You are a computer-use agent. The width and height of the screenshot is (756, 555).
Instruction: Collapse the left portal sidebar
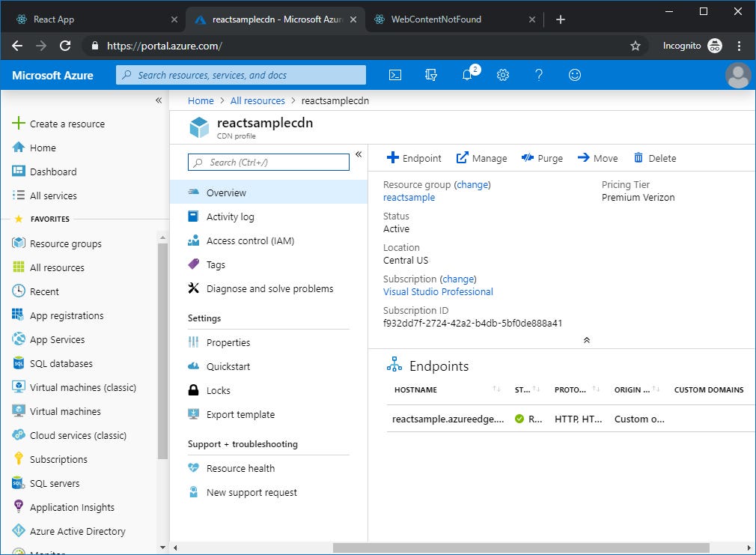click(x=159, y=100)
